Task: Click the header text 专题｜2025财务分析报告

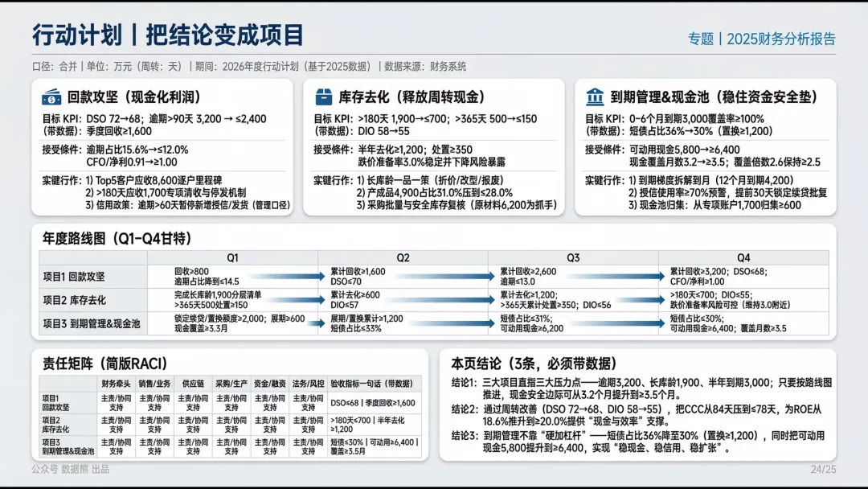Action: pos(762,39)
